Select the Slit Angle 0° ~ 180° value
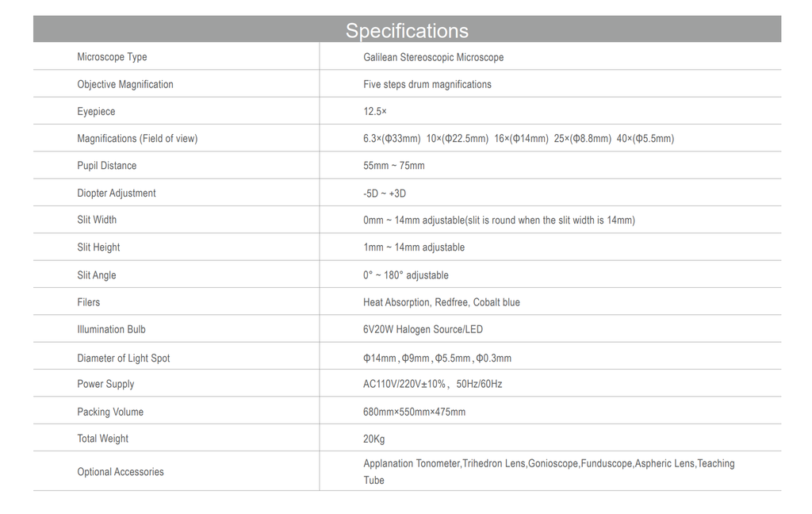812x514 pixels. click(405, 275)
